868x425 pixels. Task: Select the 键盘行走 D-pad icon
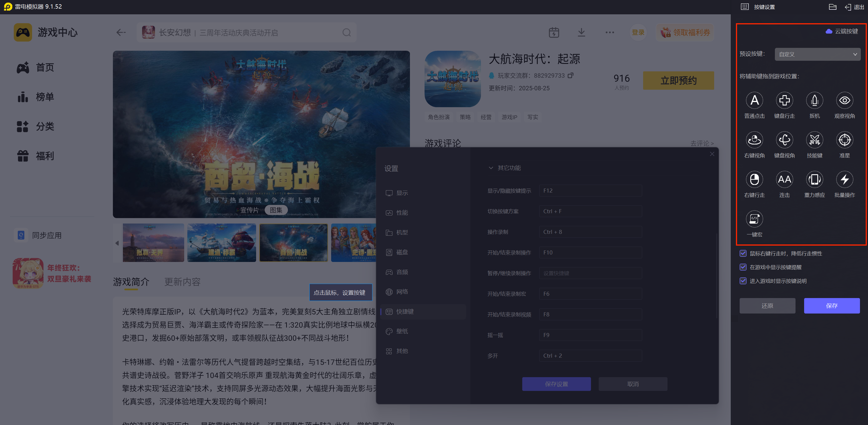(x=784, y=100)
